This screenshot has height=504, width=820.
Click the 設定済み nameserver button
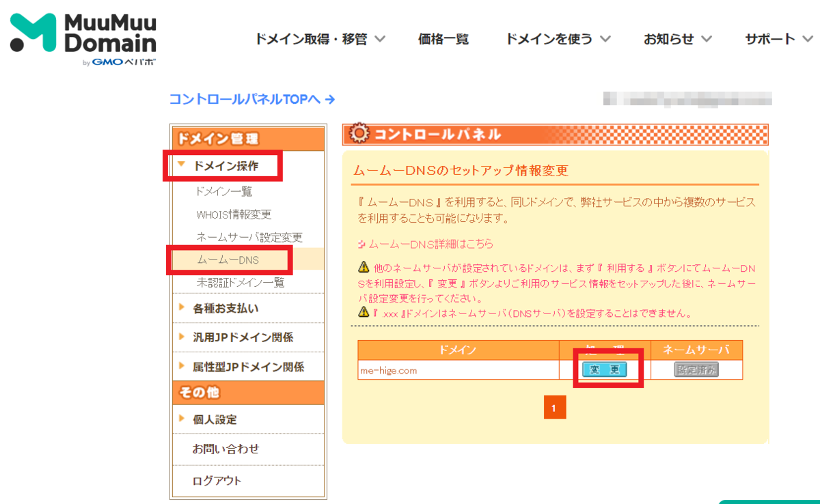click(x=696, y=369)
